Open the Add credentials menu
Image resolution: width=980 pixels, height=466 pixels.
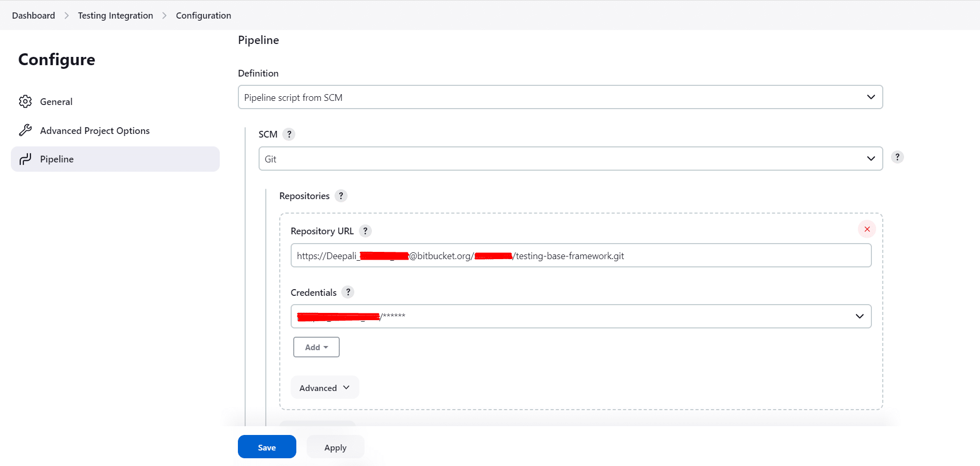(x=316, y=347)
